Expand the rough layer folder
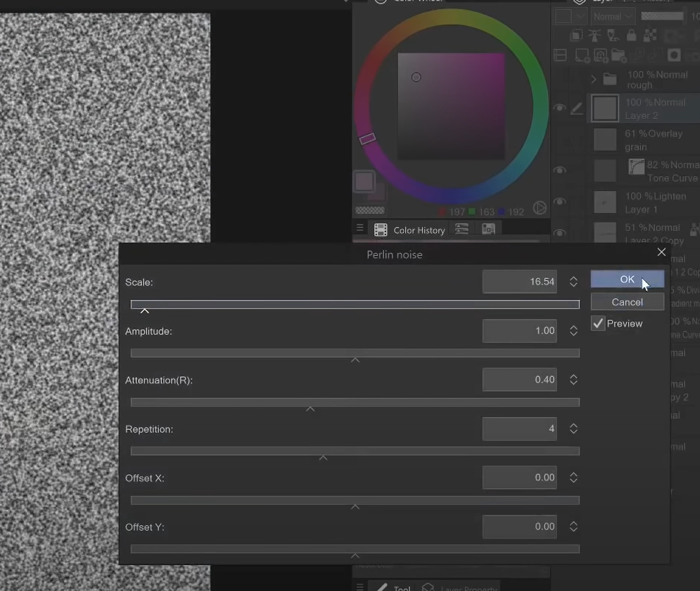700x591 pixels. click(x=593, y=80)
